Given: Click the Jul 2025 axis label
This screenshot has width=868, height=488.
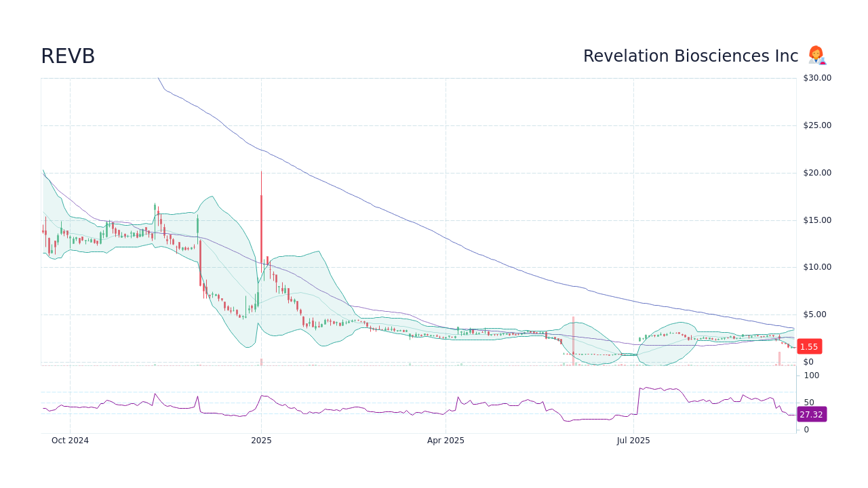Looking at the screenshot, I should tap(634, 440).
